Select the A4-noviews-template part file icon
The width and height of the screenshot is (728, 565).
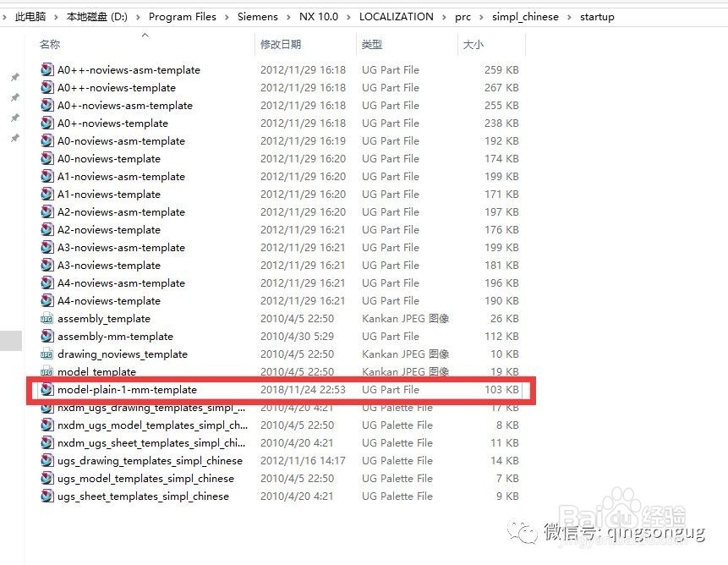pyautogui.click(x=47, y=301)
